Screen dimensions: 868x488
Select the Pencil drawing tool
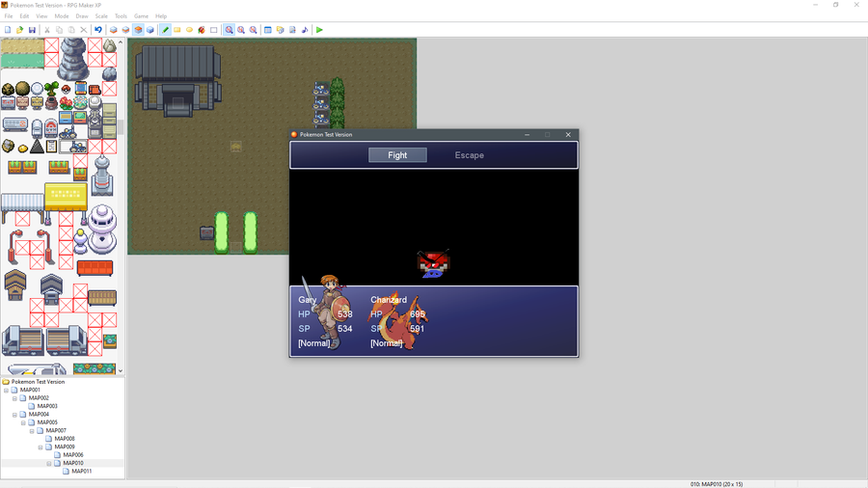(165, 30)
